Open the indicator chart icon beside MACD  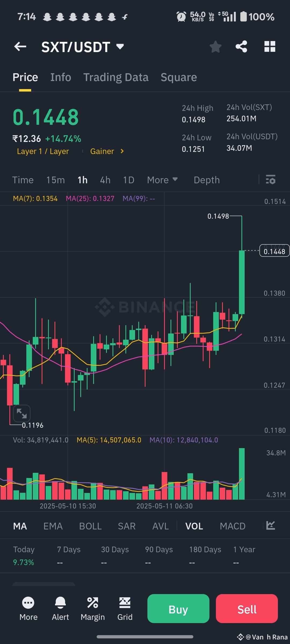click(271, 526)
